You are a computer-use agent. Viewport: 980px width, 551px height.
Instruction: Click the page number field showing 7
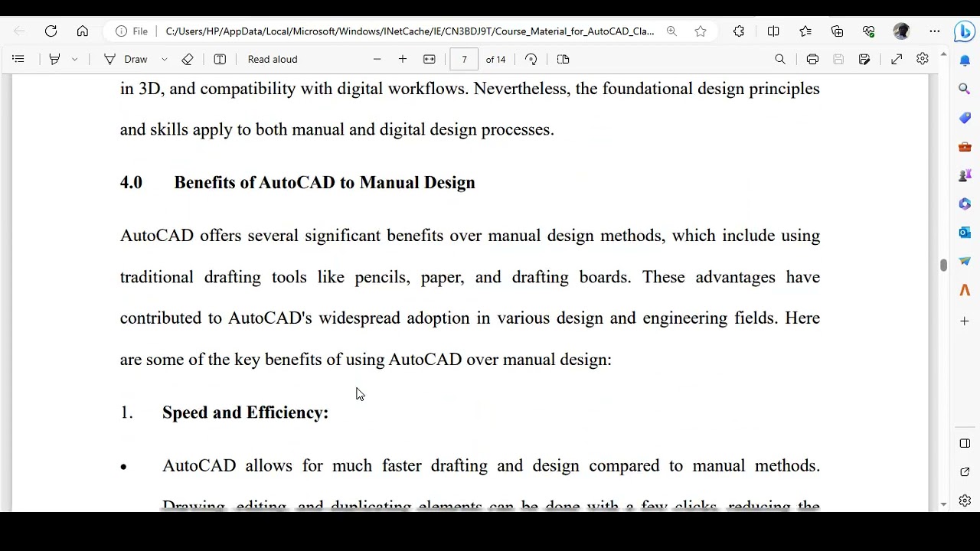[464, 59]
